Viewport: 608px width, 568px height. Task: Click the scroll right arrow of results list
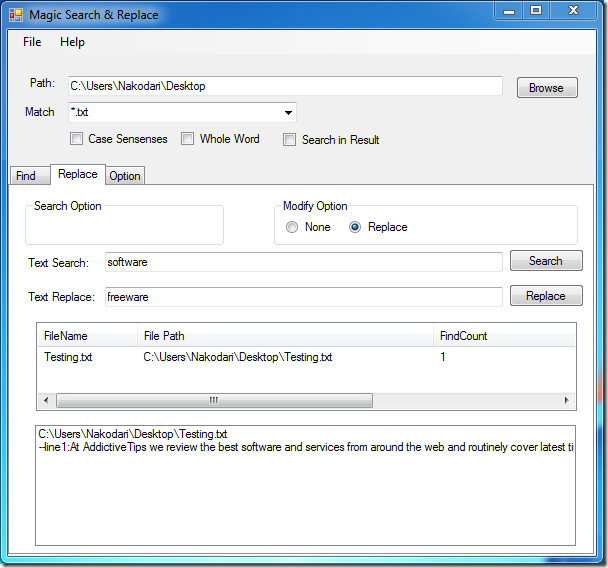567,400
